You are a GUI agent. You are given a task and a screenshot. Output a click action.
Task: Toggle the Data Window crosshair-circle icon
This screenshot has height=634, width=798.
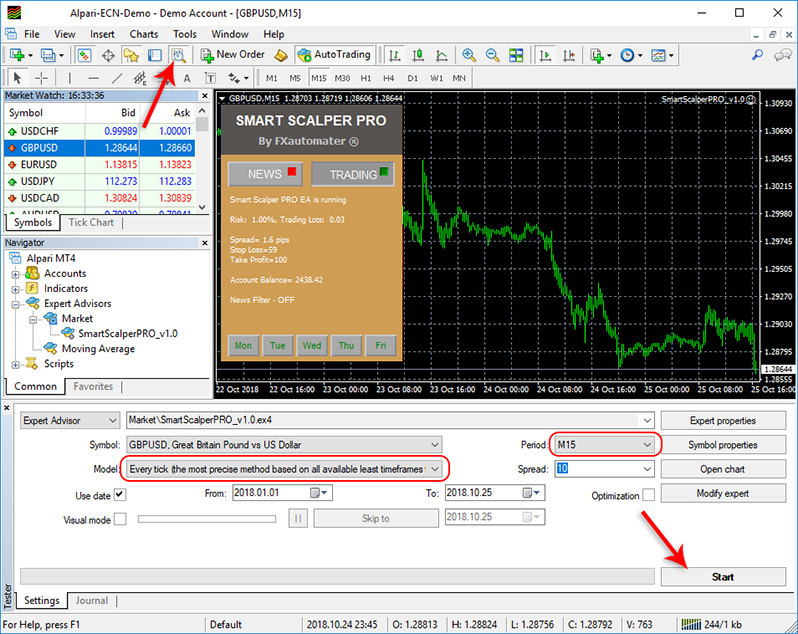click(108, 55)
